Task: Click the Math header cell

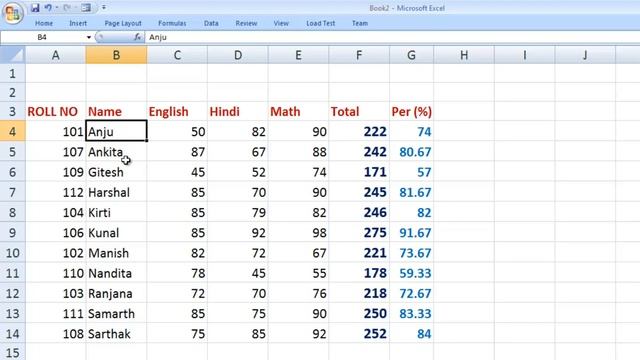Action: tap(298, 111)
